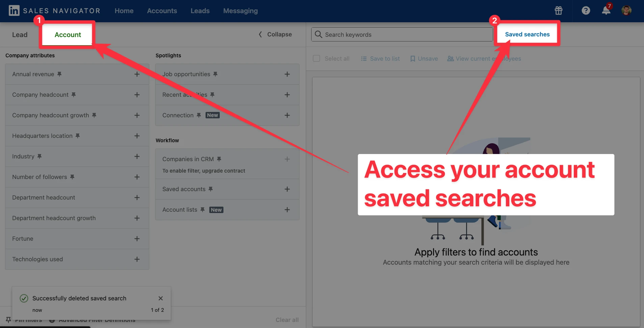Pin the Company headcount growth filter
This screenshot has height=328, width=644.
[x=94, y=115]
